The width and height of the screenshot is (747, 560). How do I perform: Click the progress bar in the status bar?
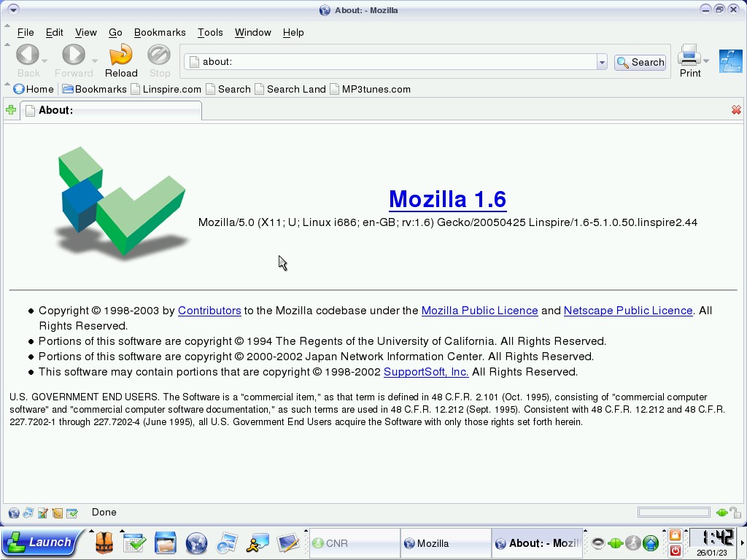[673, 513]
